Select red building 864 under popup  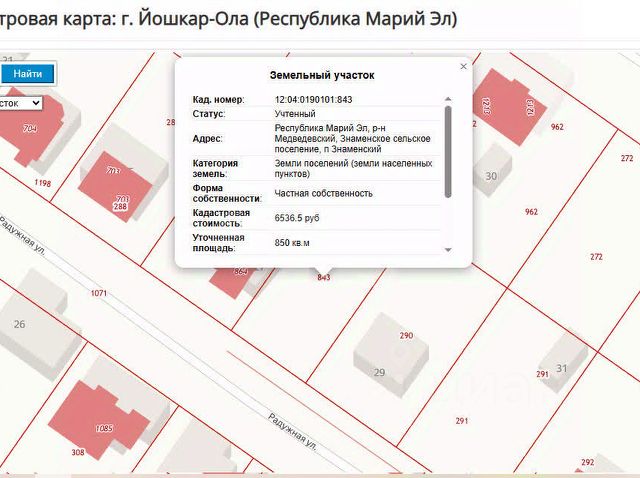233,282
